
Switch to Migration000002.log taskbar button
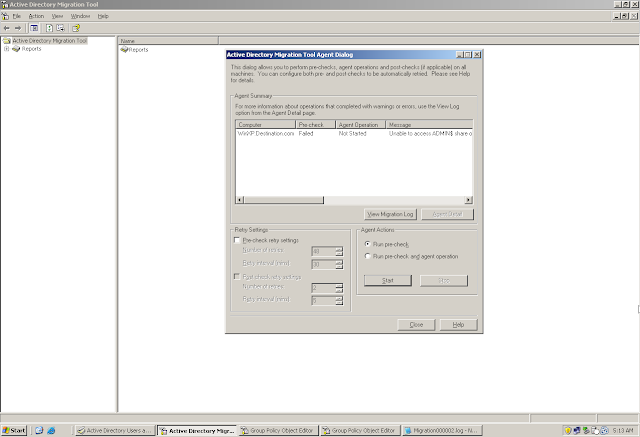442,430
